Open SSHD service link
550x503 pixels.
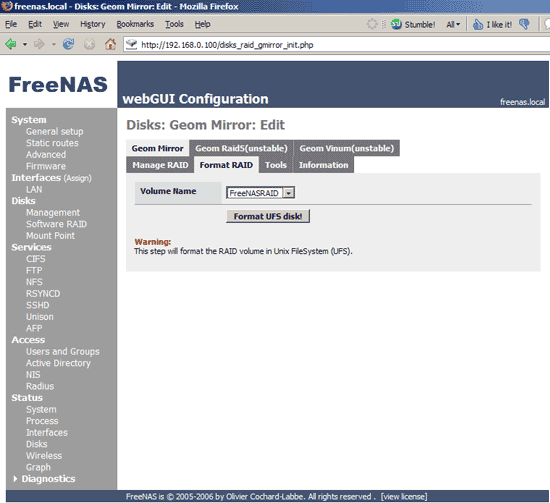coord(38,305)
